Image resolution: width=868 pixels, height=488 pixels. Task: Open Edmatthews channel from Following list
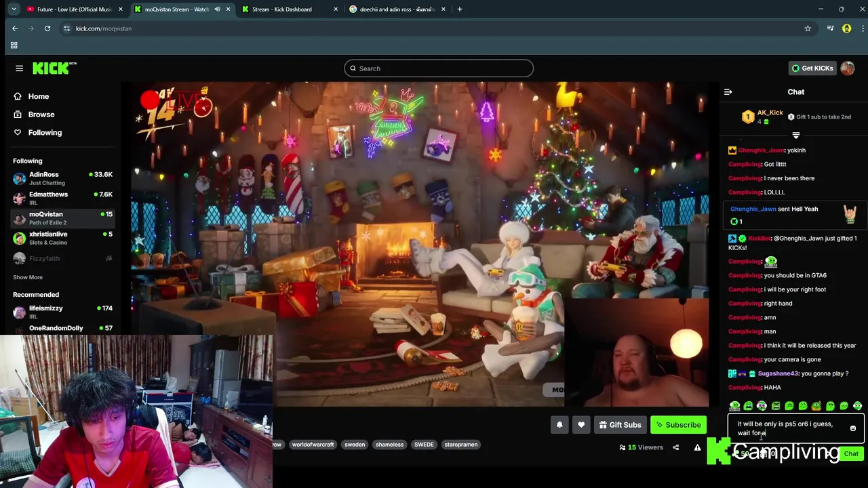coord(62,198)
